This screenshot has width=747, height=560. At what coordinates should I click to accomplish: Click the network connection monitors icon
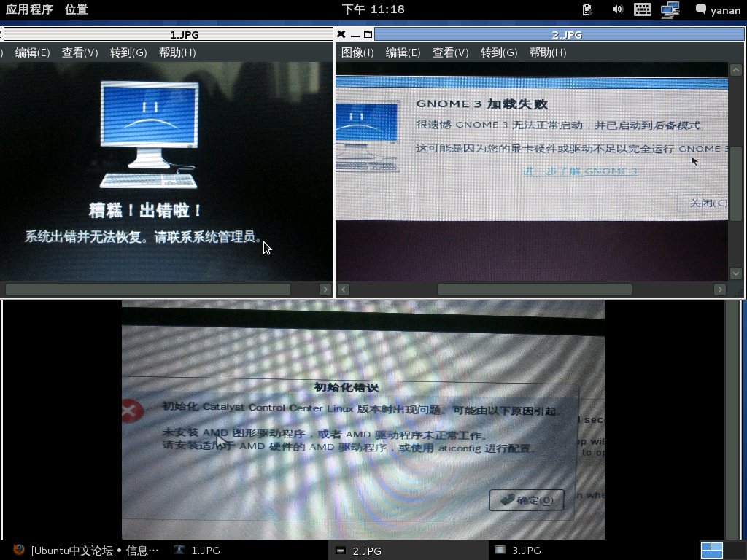[x=670, y=9]
